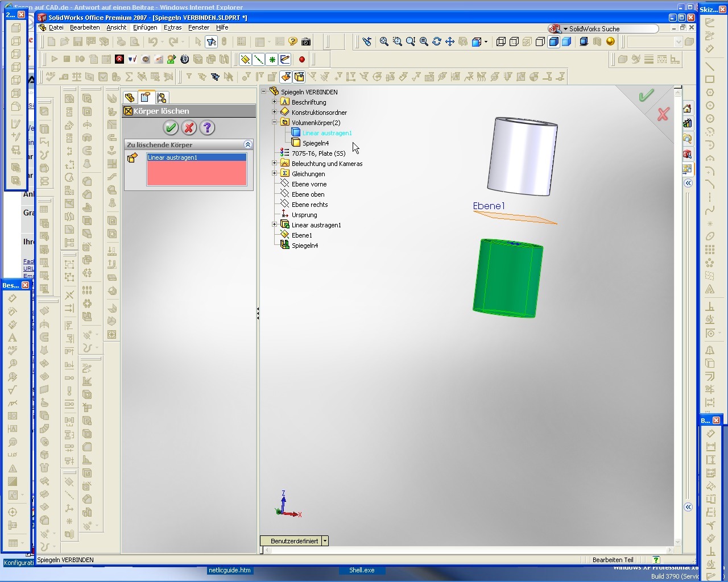Toggle Shaded display mode
Viewport: 728px width, 582px height.
tap(567, 41)
